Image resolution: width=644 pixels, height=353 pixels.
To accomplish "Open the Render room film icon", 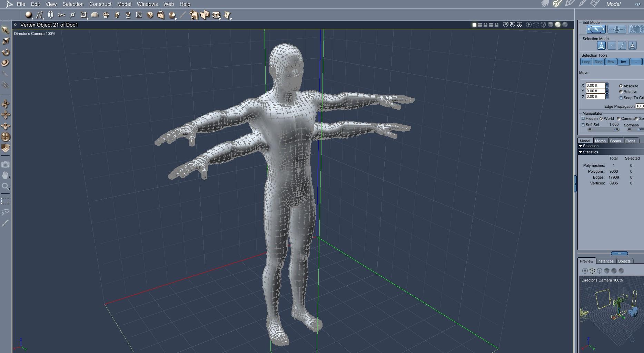I will tap(595, 4).
